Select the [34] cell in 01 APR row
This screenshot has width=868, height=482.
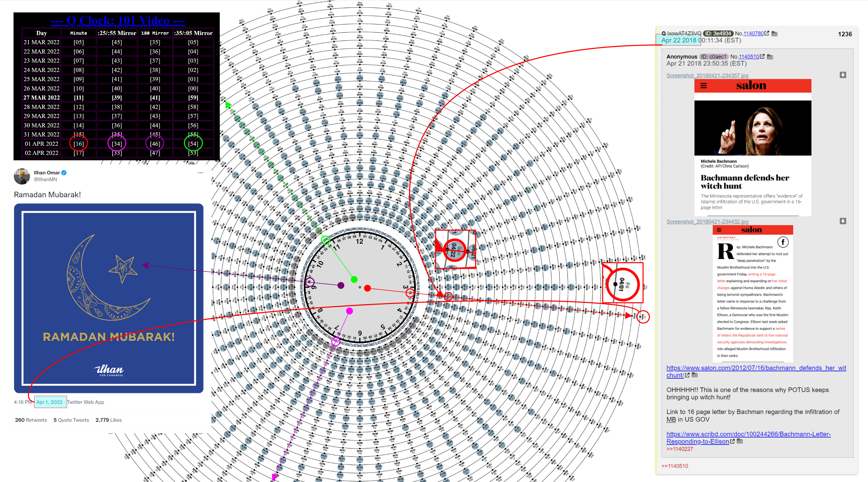[x=117, y=143]
